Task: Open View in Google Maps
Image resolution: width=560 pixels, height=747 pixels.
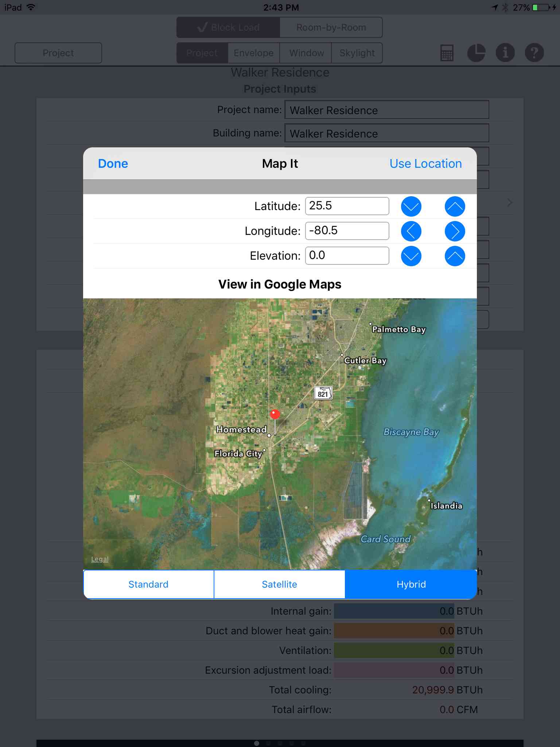Action: tap(280, 284)
